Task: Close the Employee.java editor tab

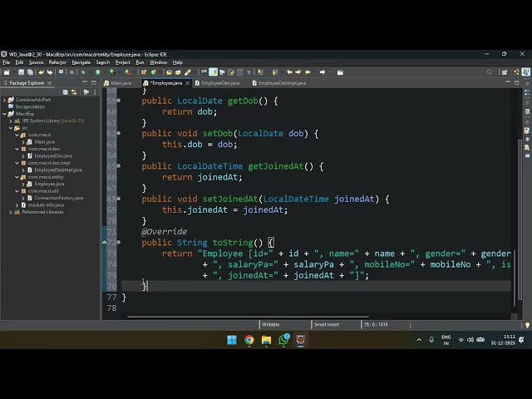Action: (187, 83)
